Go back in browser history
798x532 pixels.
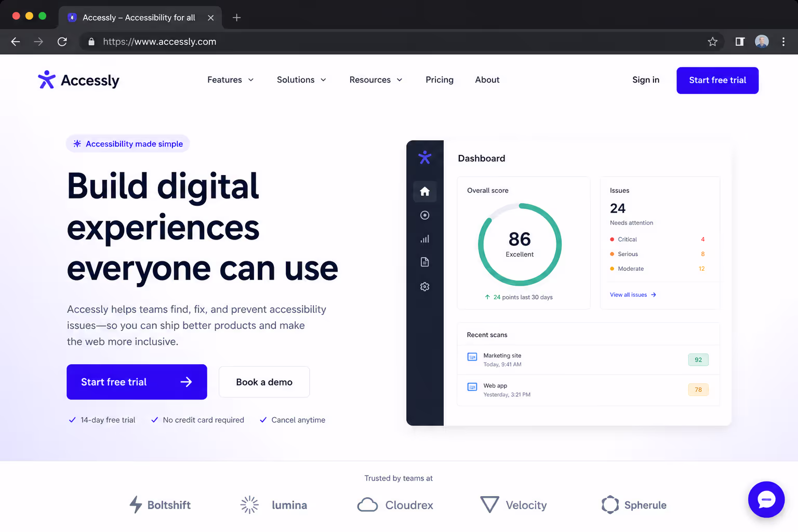[16, 42]
